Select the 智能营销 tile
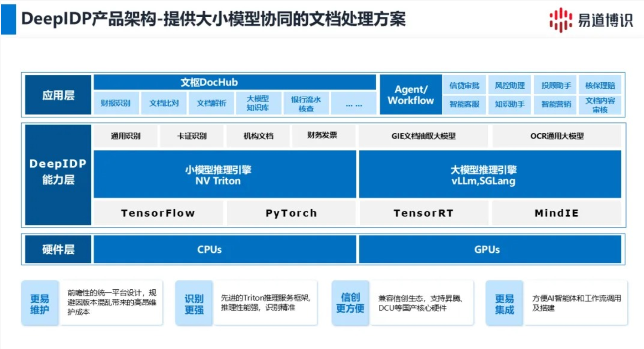 click(556, 104)
